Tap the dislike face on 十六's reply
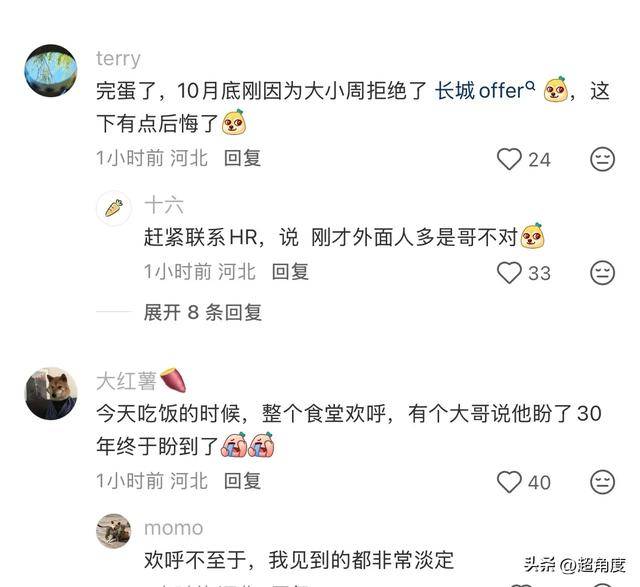Viewport: 640px width, 587px height. (x=602, y=273)
